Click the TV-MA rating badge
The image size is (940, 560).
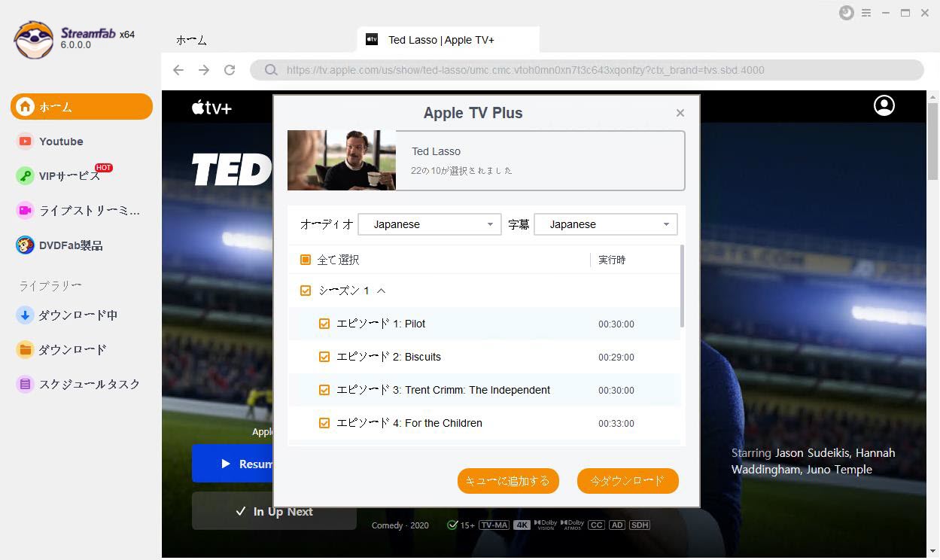point(494,525)
